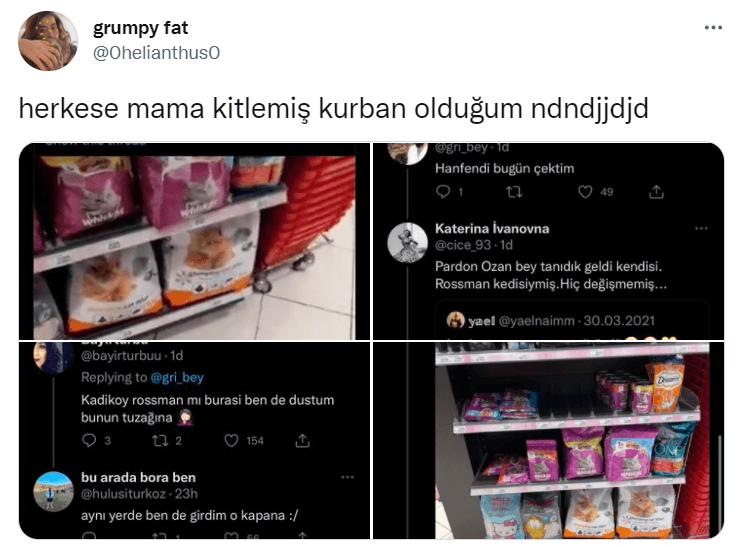Screen dimensions: 741x547
Task: Open the quoted tweet by yael @yaelnaimm
Action: coord(572,320)
